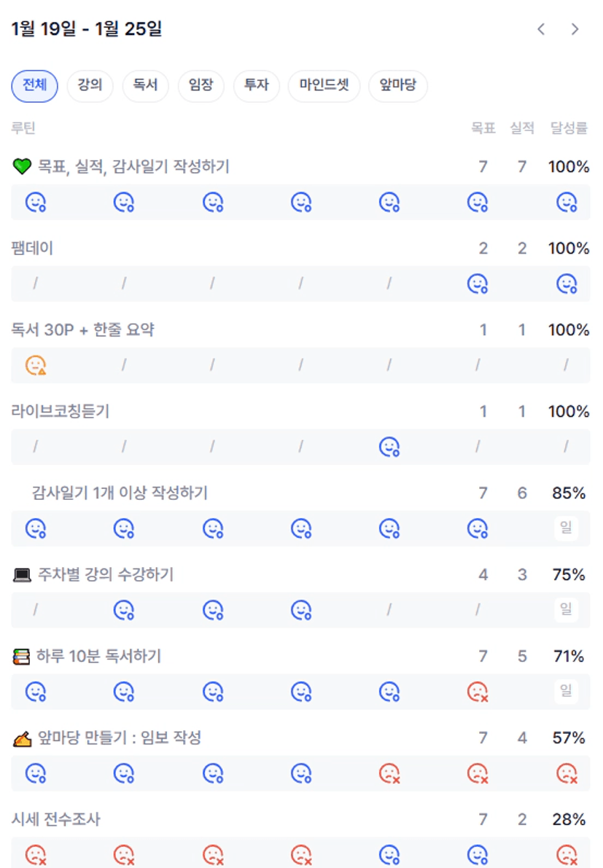Open the 독서 category tab
Viewport: 603px width, 868px height.
click(145, 86)
